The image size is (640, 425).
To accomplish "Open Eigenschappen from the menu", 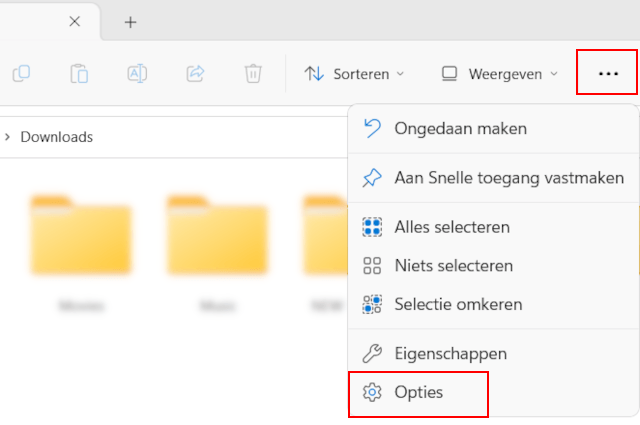I will point(450,353).
